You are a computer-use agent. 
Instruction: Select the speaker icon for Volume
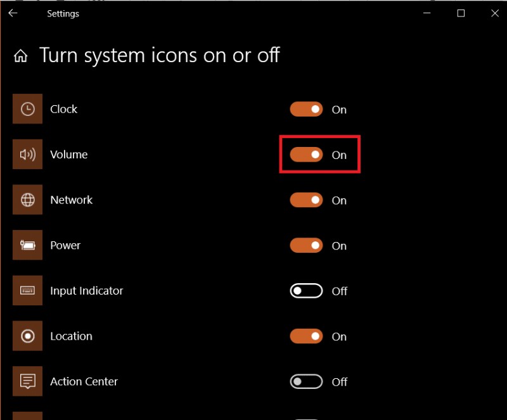click(27, 154)
